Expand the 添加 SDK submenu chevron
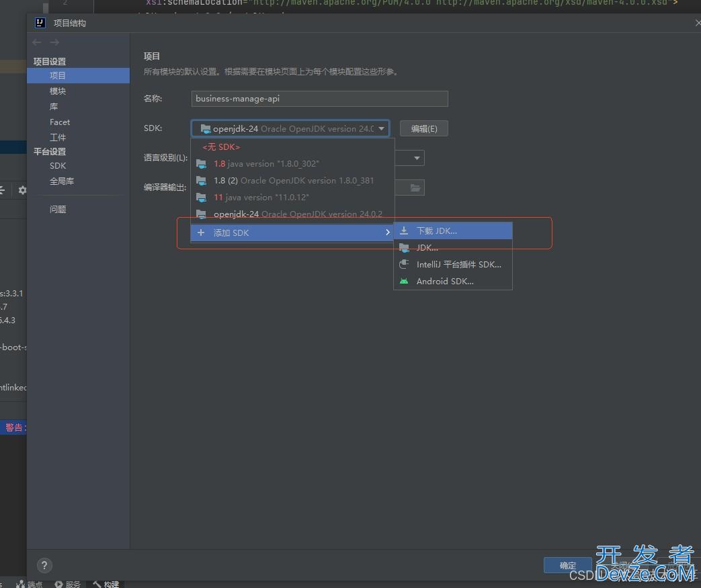This screenshot has width=701, height=588. tap(388, 233)
